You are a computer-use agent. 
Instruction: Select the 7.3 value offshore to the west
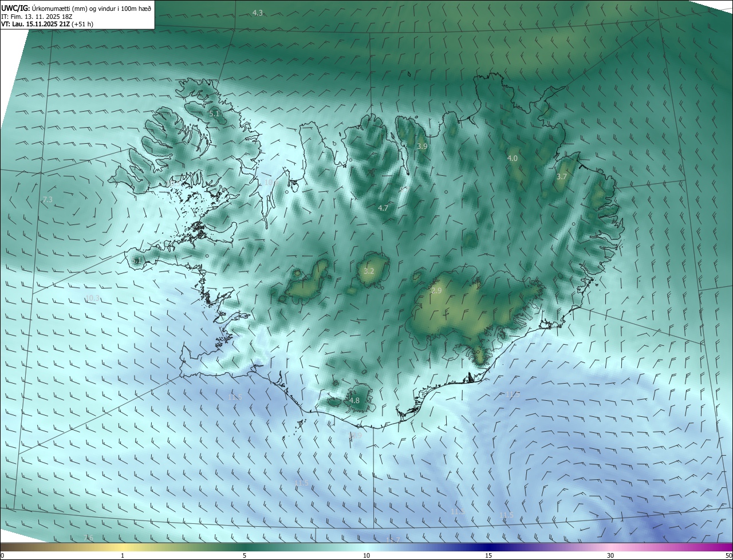pos(48,199)
